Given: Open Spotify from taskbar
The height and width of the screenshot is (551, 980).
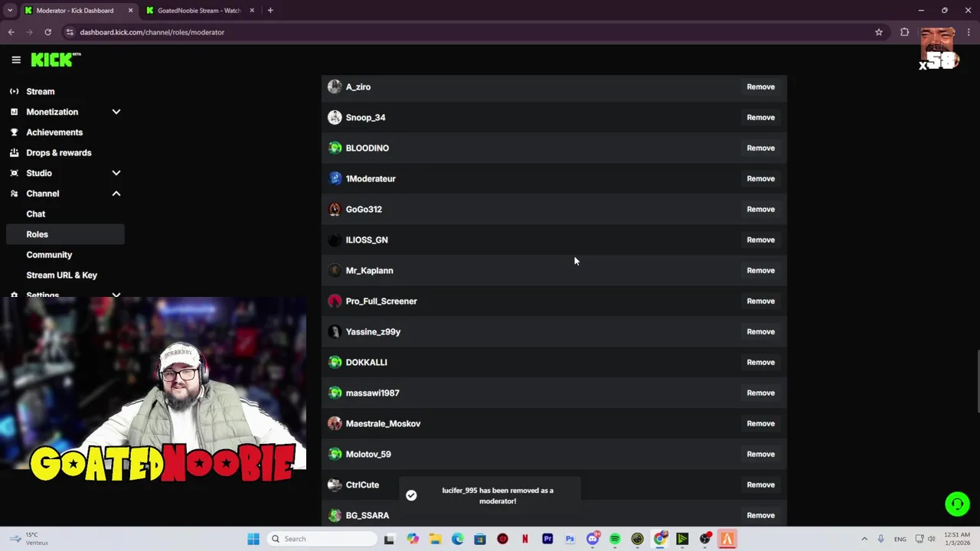Looking at the screenshot, I should click(x=615, y=539).
